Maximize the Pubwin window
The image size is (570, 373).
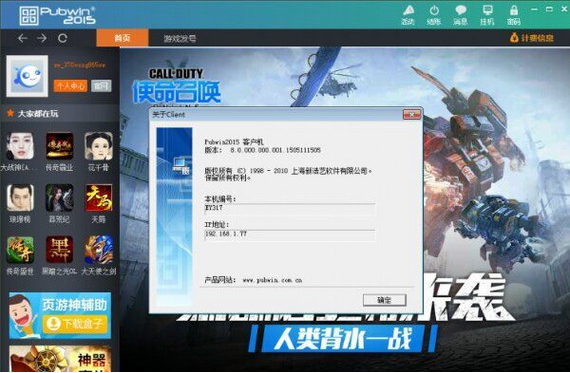click(x=549, y=9)
